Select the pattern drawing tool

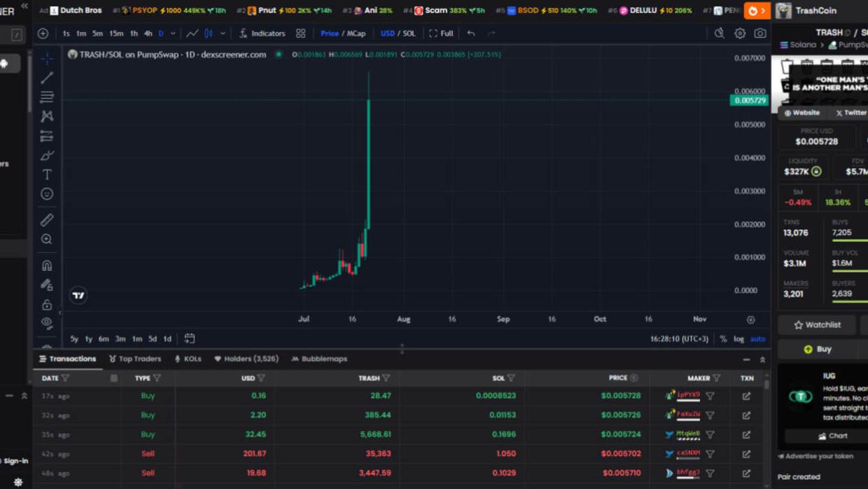(47, 116)
